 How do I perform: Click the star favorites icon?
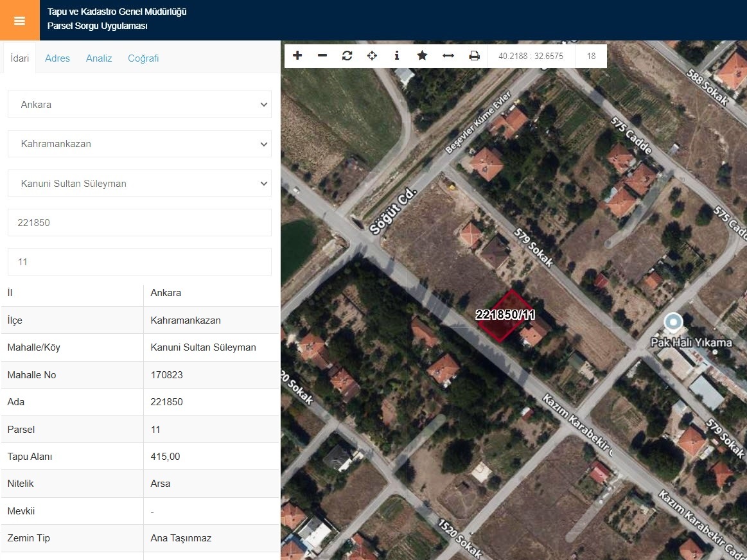422,56
